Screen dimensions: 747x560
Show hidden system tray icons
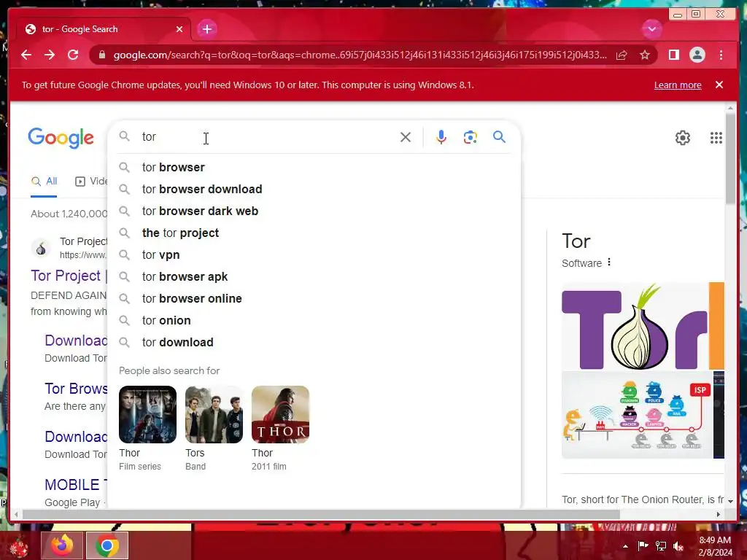(x=625, y=546)
